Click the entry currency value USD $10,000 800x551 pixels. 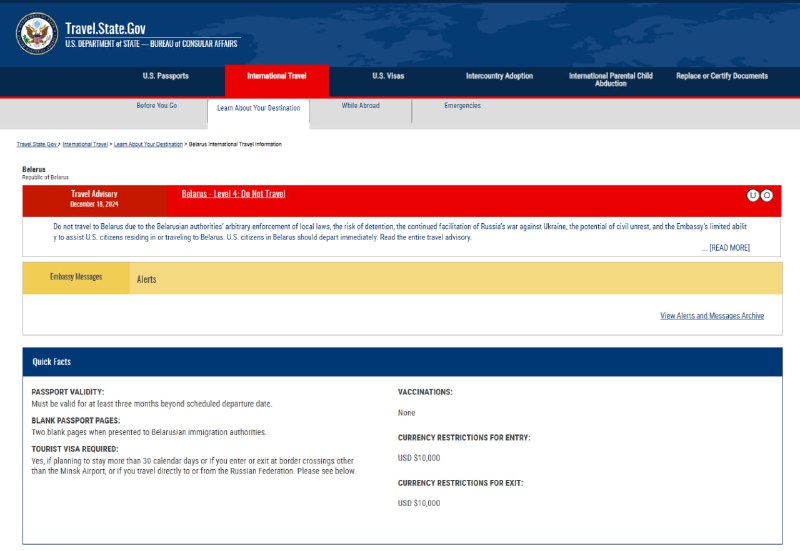[419, 458]
